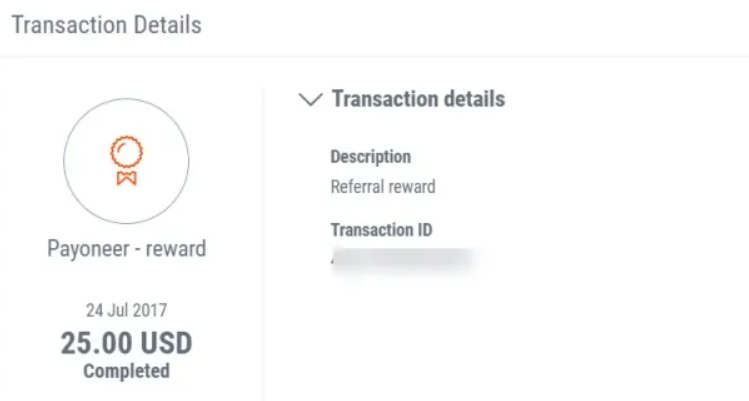This screenshot has width=749, height=401.
Task: Click the word "Payoneer" under the badge
Action: 89,249
